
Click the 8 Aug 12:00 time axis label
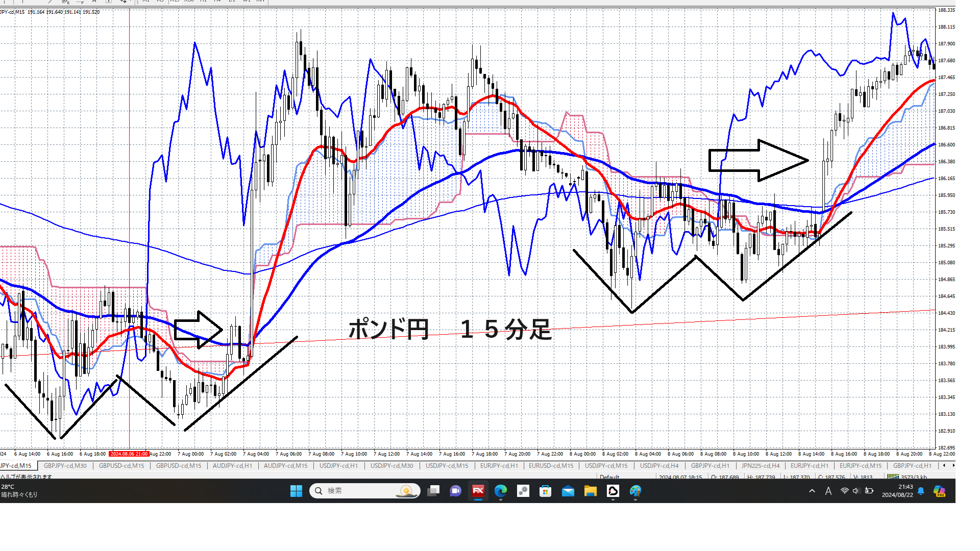pos(779,454)
